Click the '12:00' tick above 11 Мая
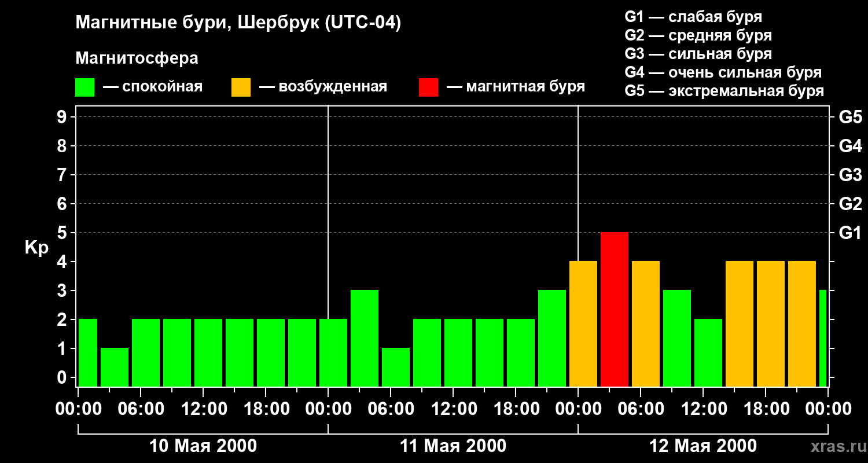This screenshot has width=868, height=463. [x=453, y=409]
